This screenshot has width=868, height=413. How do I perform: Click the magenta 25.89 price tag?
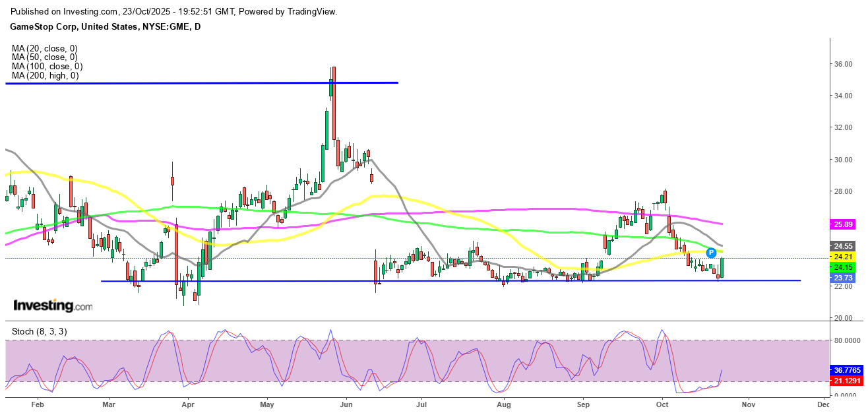pyautogui.click(x=844, y=224)
